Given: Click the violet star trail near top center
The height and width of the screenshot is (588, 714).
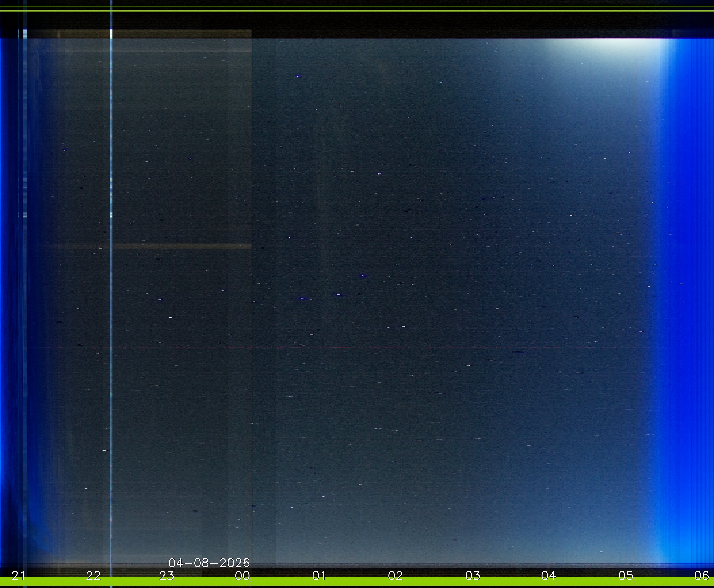Looking at the screenshot, I should (x=297, y=76).
